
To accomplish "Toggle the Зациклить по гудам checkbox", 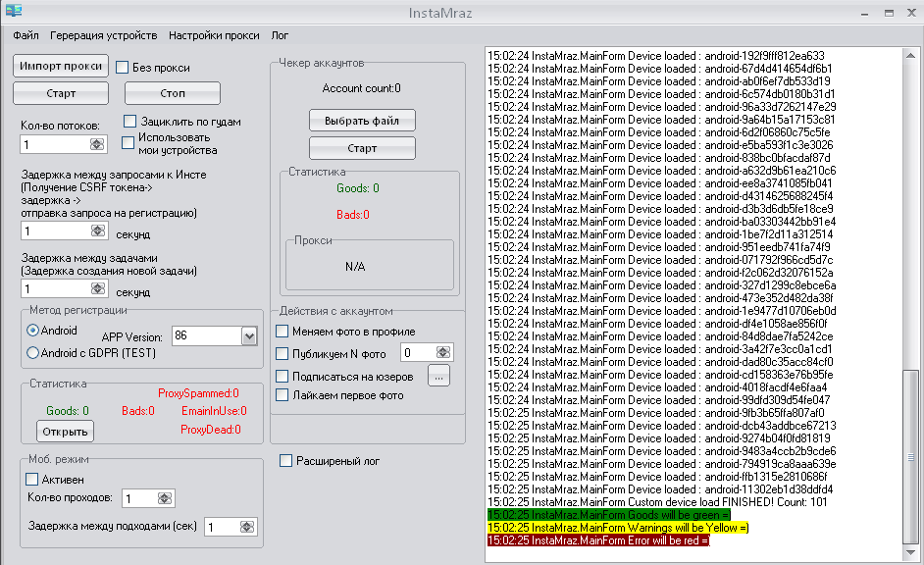I will tap(132, 122).
